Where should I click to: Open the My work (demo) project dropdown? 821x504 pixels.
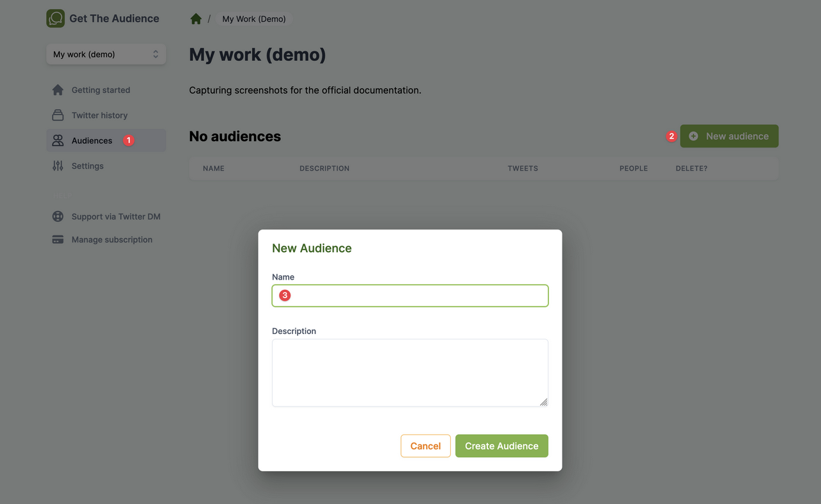coord(106,55)
